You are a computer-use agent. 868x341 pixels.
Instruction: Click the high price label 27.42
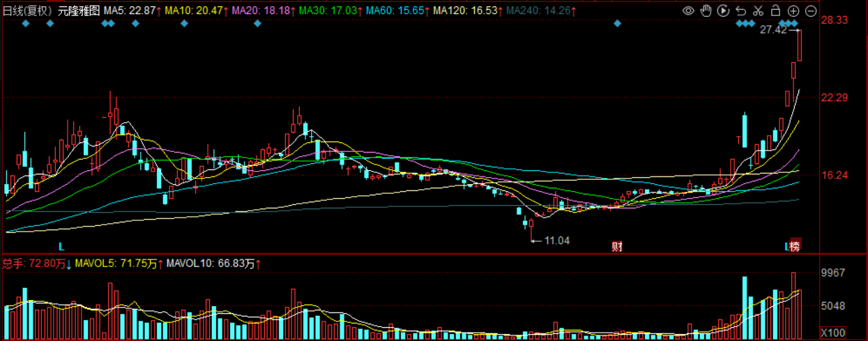click(x=773, y=29)
